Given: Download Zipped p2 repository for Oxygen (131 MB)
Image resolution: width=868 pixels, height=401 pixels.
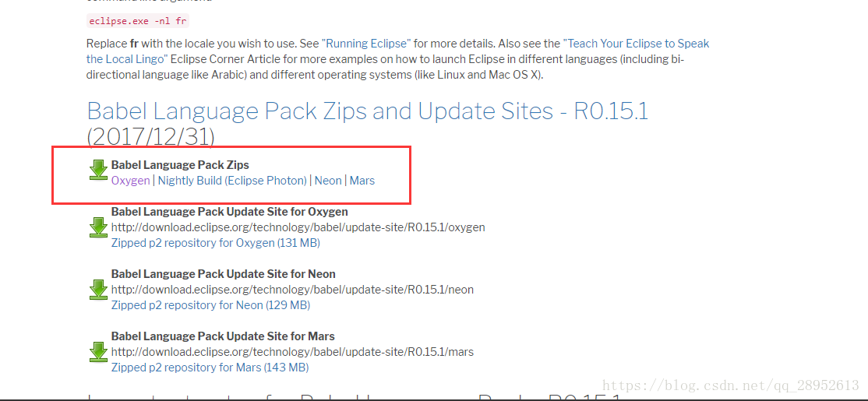Looking at the screenshot, I should (x=215, y=243).
